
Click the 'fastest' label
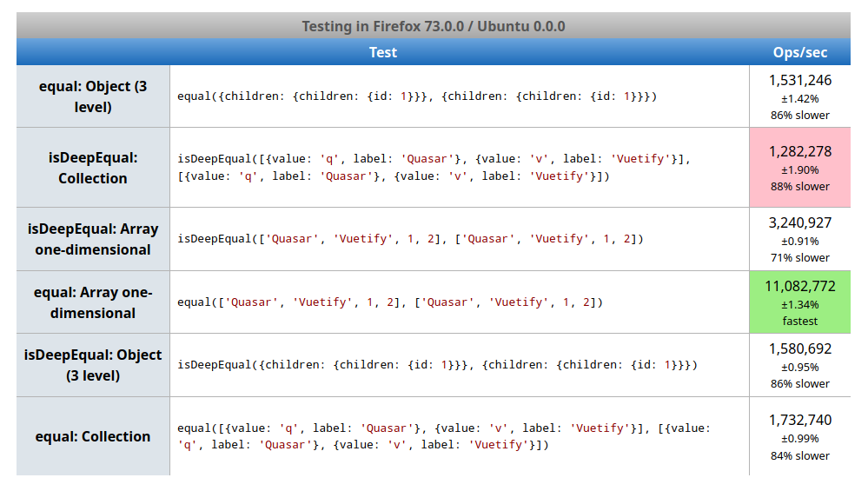pos(800,321)
